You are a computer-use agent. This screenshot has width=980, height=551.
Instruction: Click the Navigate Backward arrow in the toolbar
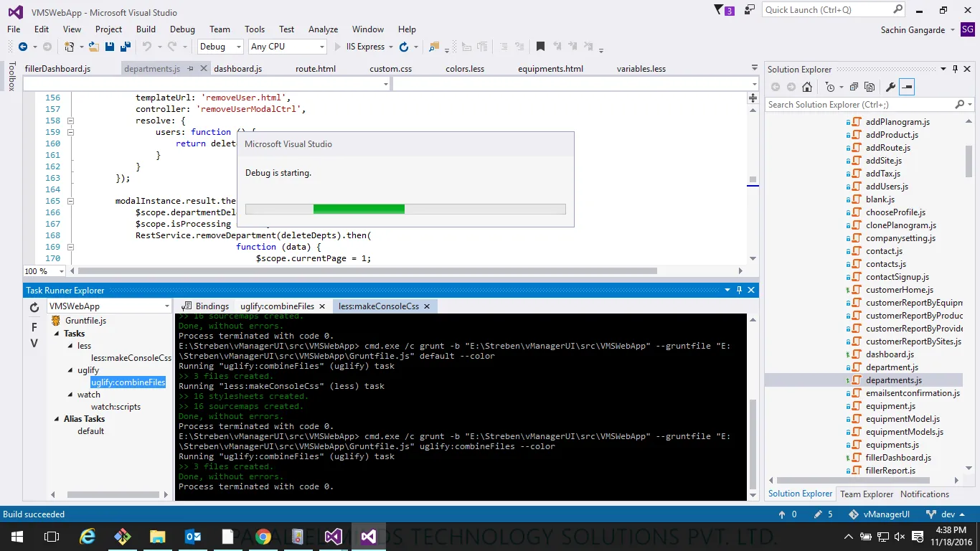click(x=23, y=47)
